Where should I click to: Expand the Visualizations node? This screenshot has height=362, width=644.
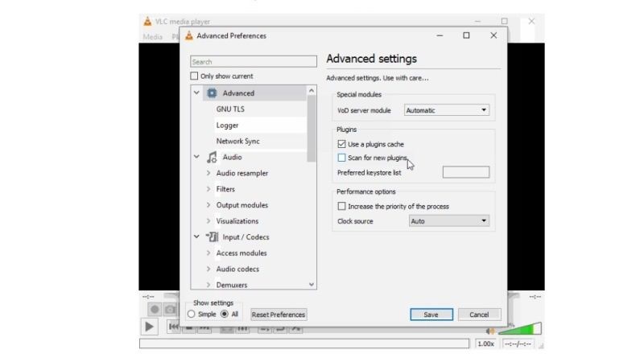coord(208,220)
